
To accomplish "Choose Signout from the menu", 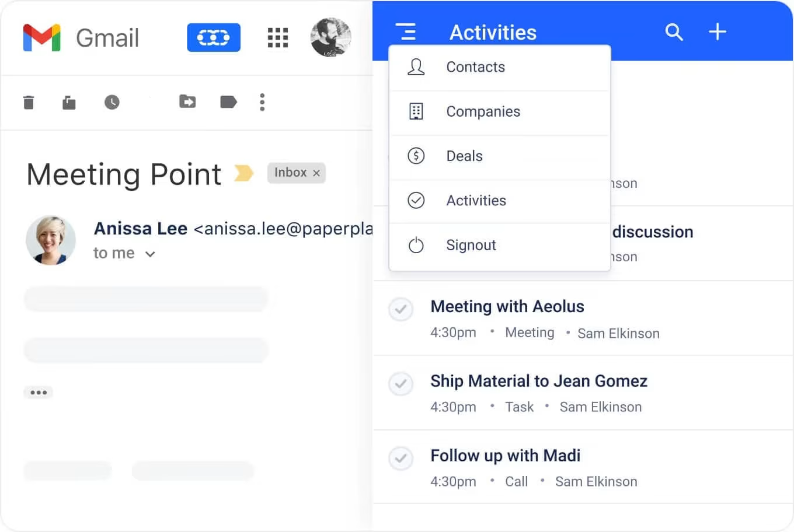I will [x=500, y=246].
